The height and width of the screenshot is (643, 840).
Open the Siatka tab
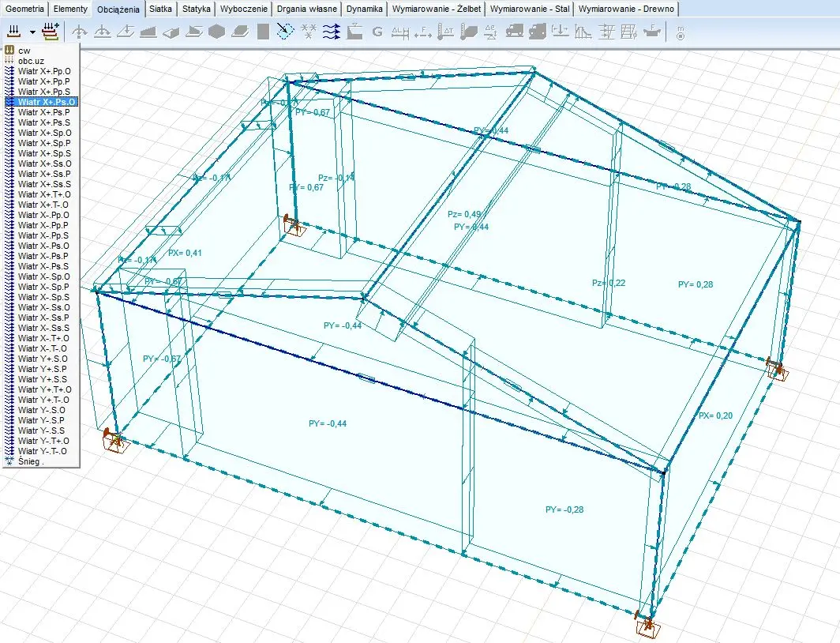point(160,9)
